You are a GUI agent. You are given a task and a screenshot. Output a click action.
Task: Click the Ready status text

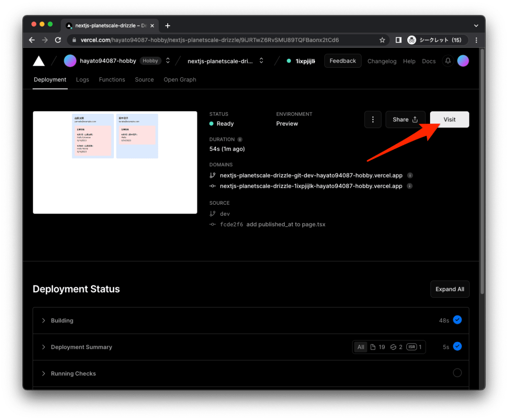pyautogui.click(x=225, y=124)
